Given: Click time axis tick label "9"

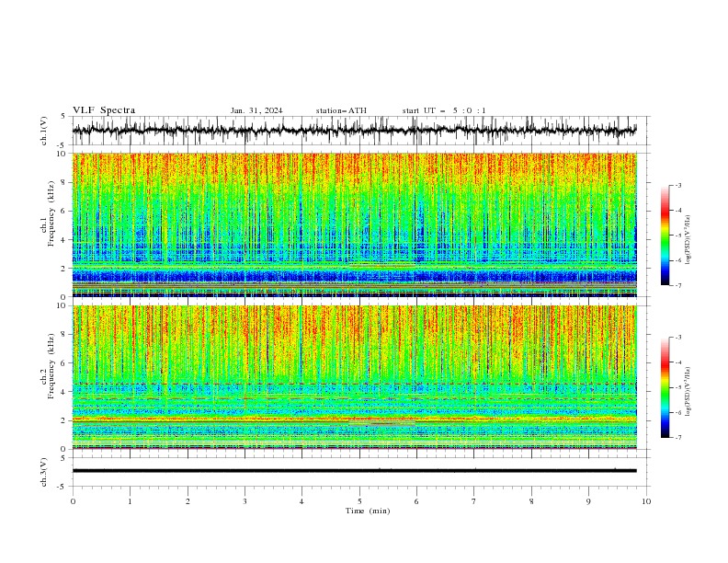Looking at the screenshot, I should pyautogui.click(x=588, y=501).
